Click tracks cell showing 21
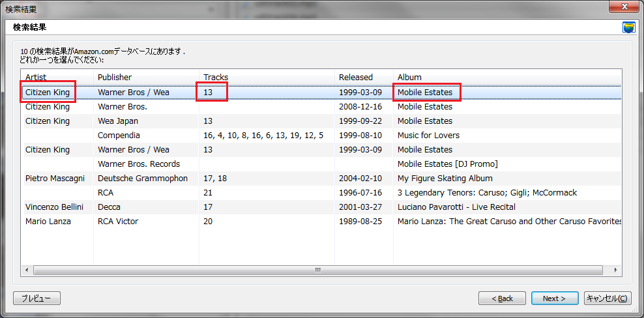 click(x=208, y=193)
